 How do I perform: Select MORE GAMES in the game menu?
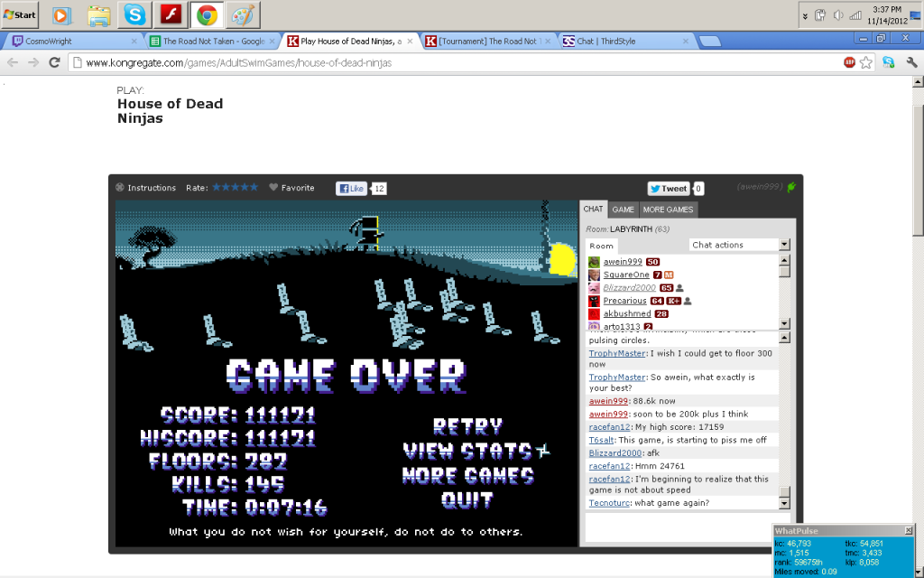468,476
